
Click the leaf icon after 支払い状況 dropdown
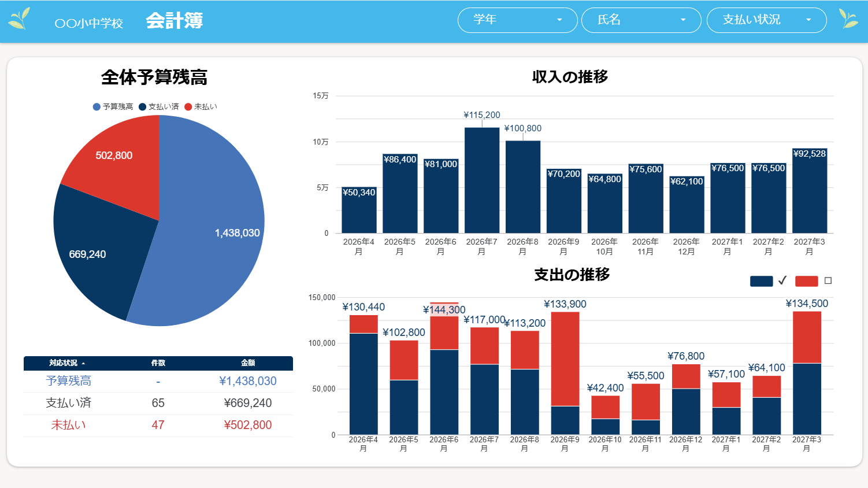pyautogui.click(x=848, y=19)
